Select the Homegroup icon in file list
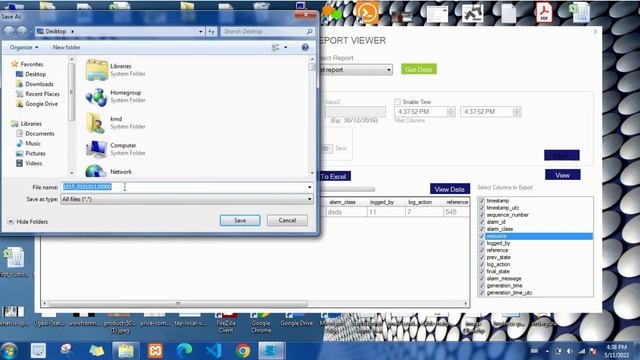640x360 pixels. 97,97
